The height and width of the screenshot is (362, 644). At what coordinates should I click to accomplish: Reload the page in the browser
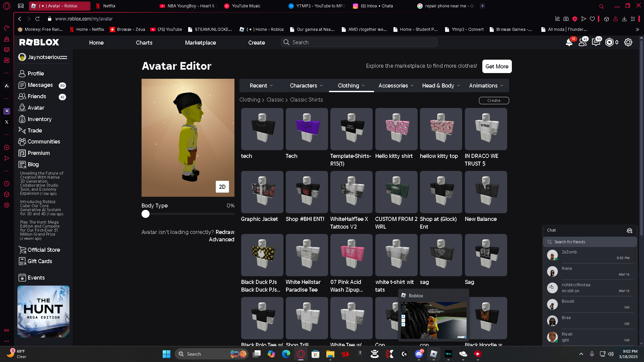tap(38, 19)
